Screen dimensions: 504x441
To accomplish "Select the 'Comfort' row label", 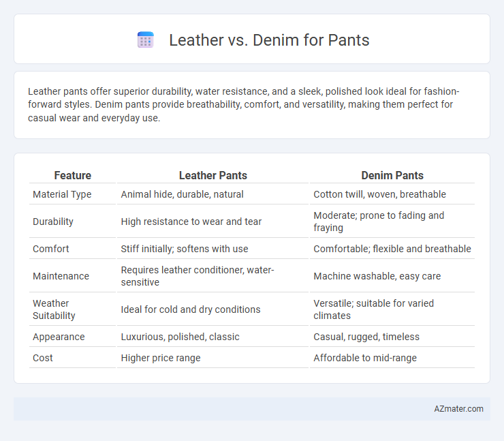I will click(51, 249).
